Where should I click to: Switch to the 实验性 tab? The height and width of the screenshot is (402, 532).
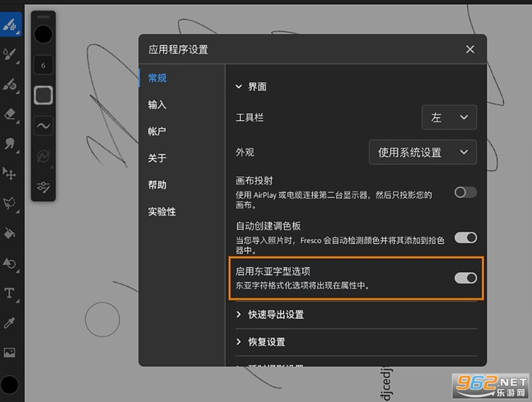pyautogui.click(x=162, y=212)
